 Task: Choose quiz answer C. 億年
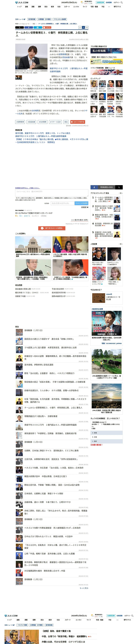(106, 441)
